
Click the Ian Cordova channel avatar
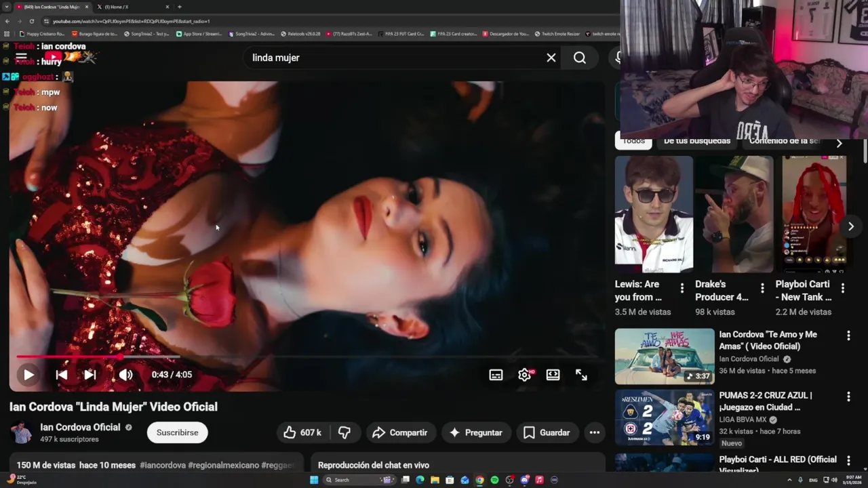(x=21, y=432)
